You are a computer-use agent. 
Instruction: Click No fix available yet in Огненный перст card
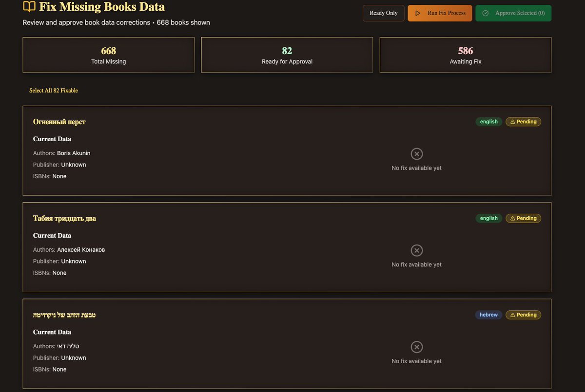point(417,168)
